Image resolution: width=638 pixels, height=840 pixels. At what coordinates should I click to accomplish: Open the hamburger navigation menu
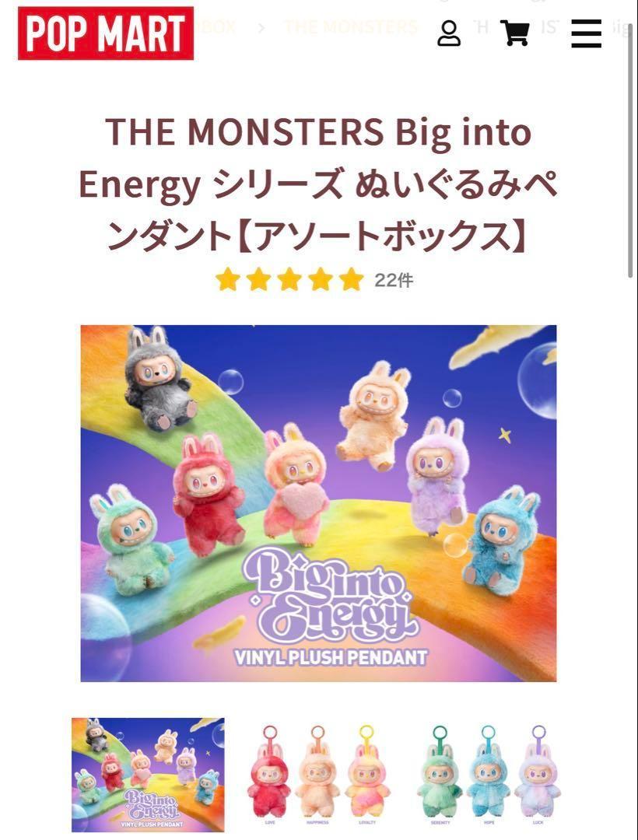[x=586, y=33]
